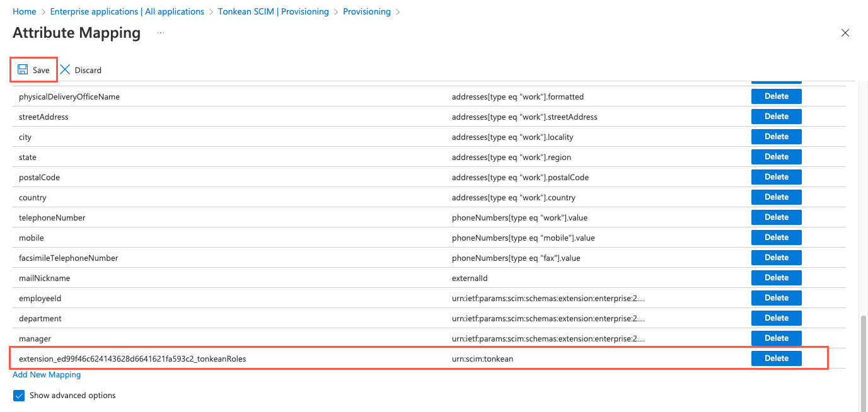Delete the country attribute mapping
Image resolution: width=868 pixels, height=412 pixels.
776,197
